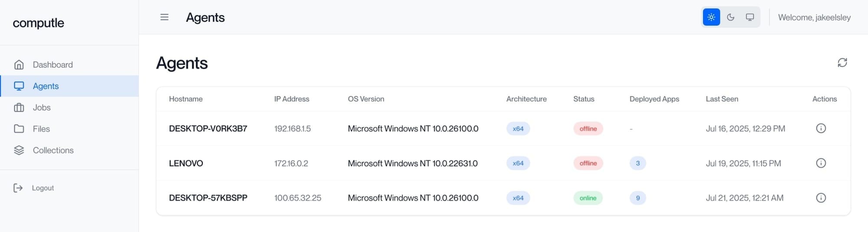Click the 3 deployed apps badge

coord(638,163)
